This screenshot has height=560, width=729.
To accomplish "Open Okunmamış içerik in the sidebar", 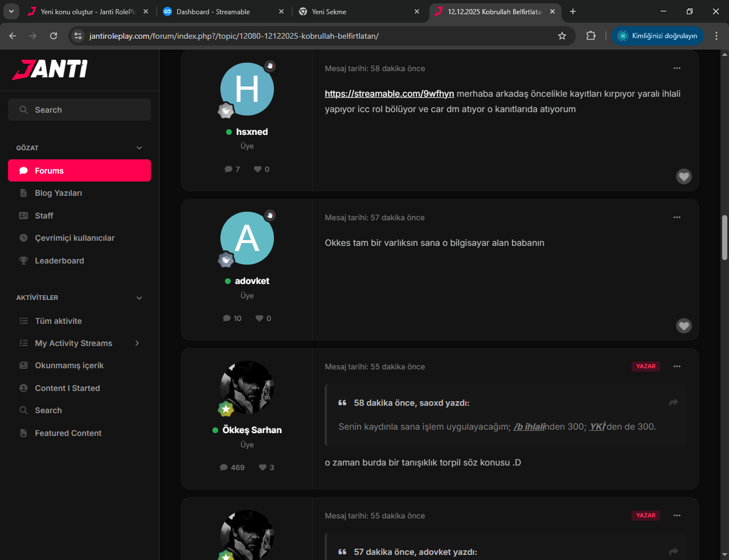I will [x=79, y=365].
